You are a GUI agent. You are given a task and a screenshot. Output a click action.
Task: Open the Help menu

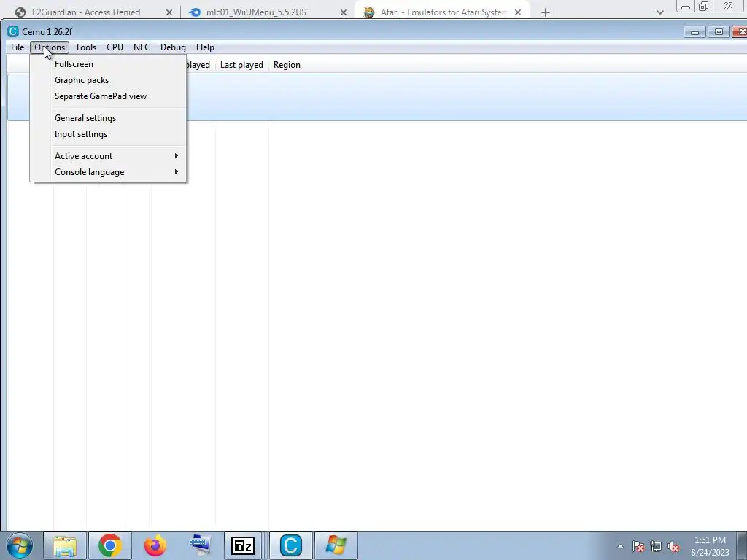click(205, 47)
